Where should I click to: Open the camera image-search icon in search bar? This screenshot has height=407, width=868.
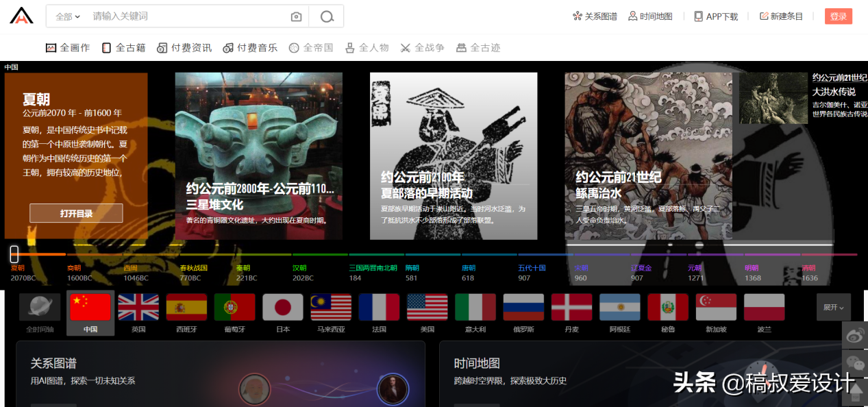pyautogui.click(x=295, y=16)
